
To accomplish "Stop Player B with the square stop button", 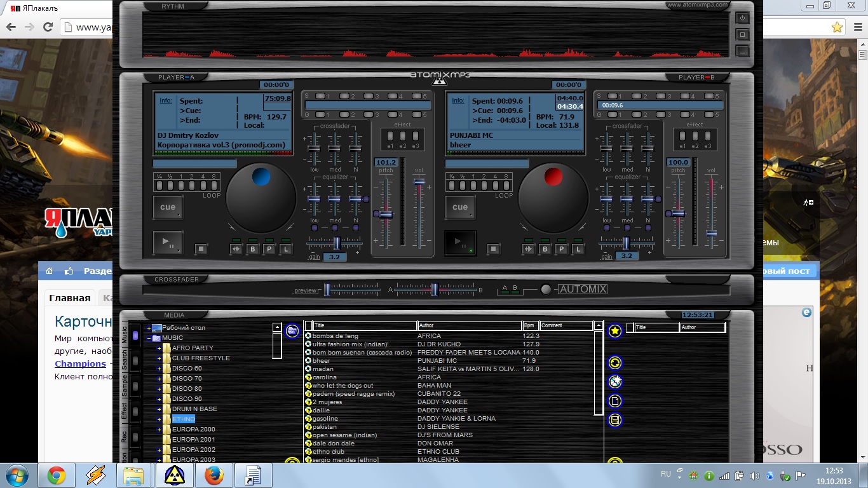I will tap(494, 249).
